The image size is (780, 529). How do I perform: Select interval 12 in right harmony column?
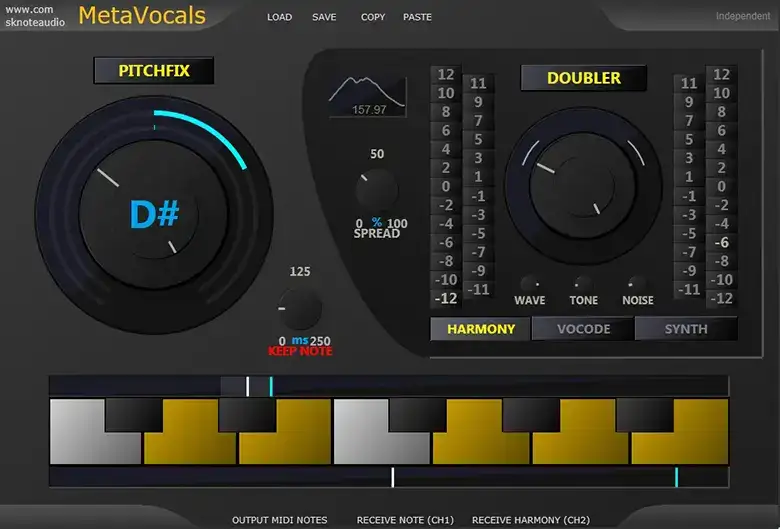(721, 74)
